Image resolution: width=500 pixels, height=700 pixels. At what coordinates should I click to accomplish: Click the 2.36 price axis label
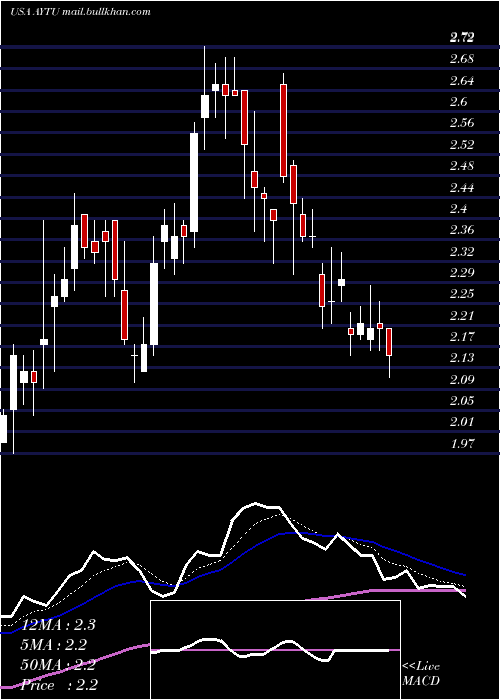(x=462, y=229)
